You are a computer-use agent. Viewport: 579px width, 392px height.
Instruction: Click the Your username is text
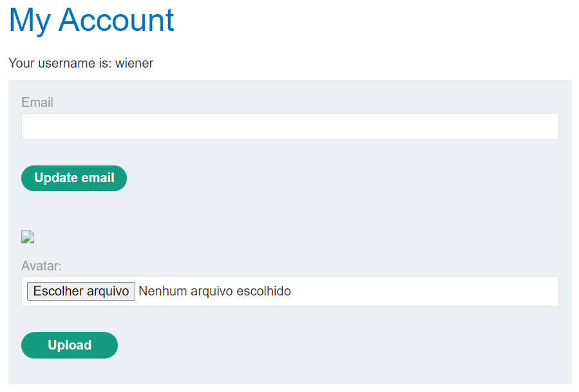click(60, 63)
